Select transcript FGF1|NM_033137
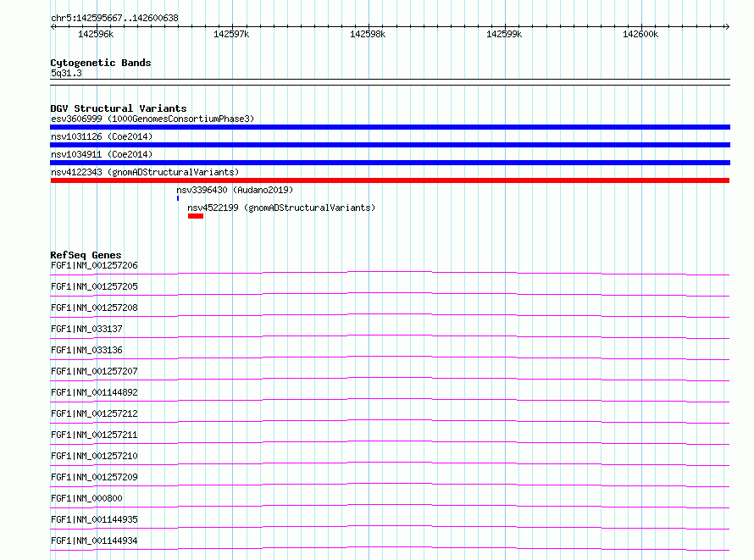The width and height of the screenshot is (754, 560). pos(86,329)
